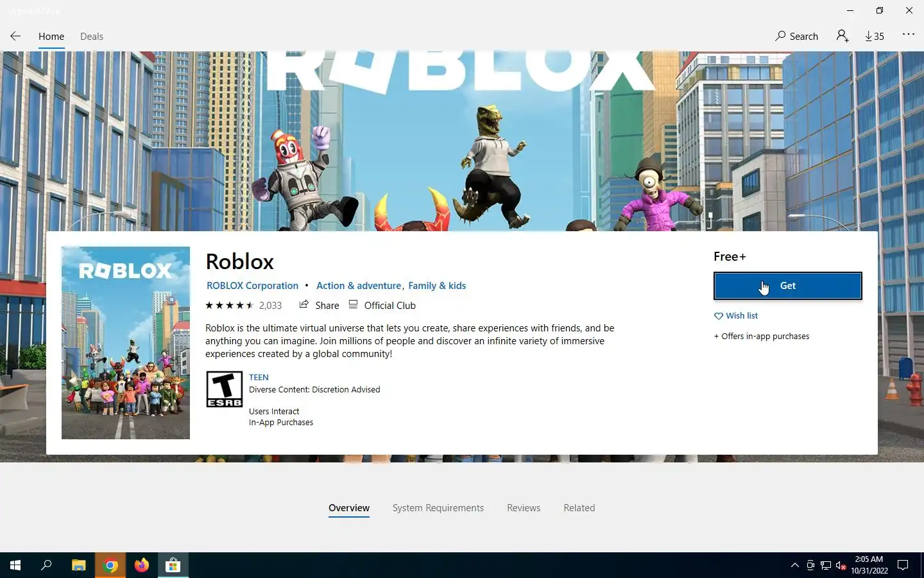The height and width of the screenshot is (578, 924).
Task: Click the Roblox title heading
Action: (x=240, y=261)
